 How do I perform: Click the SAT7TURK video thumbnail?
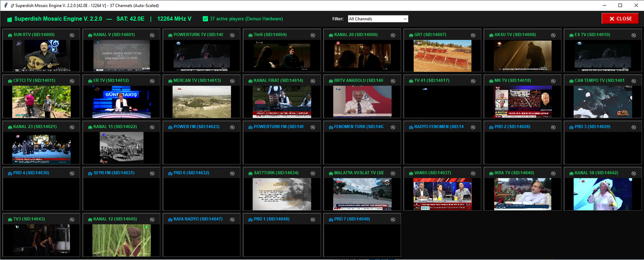click(x=282, y=194)
